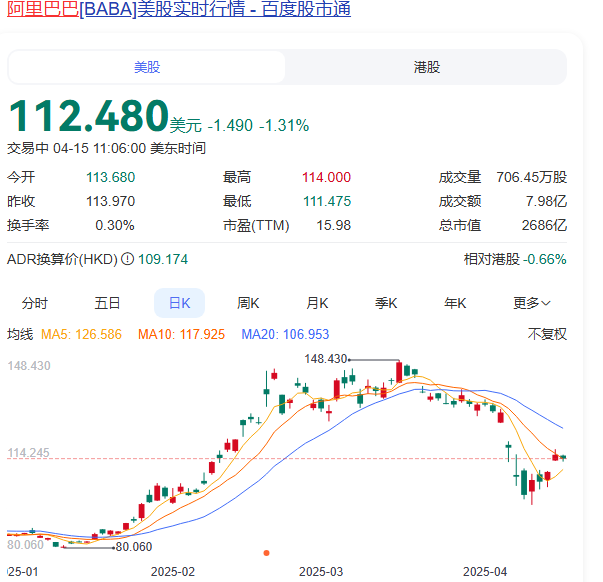Click the orange event dot on chart timeline

[x=266, y=553]
